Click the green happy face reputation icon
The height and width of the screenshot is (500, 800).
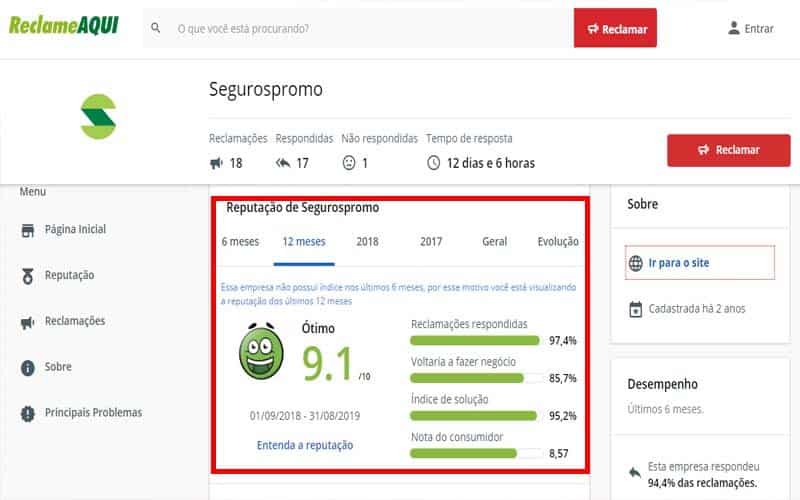point(261,352)
